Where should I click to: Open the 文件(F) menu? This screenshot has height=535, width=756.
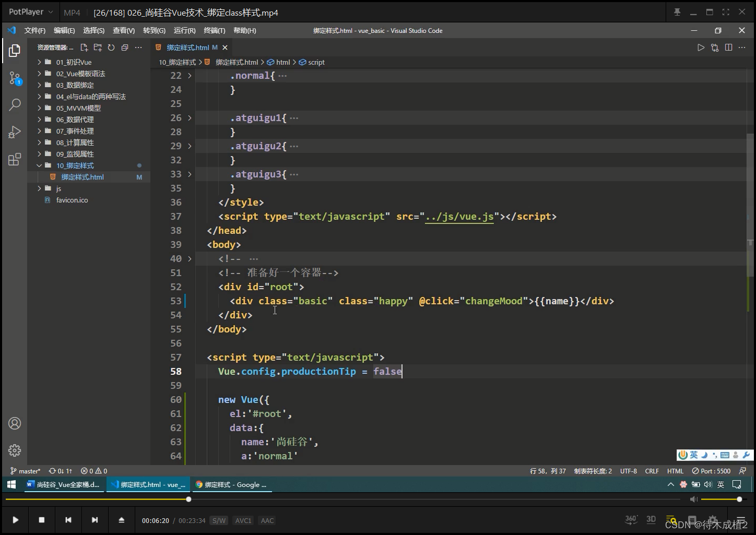point(35,31)
